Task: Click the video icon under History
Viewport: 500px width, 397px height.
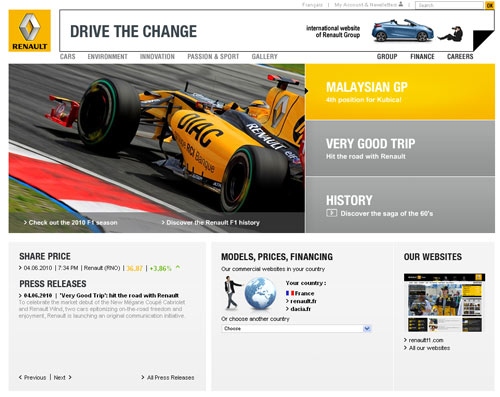Action: coord(331,213)
